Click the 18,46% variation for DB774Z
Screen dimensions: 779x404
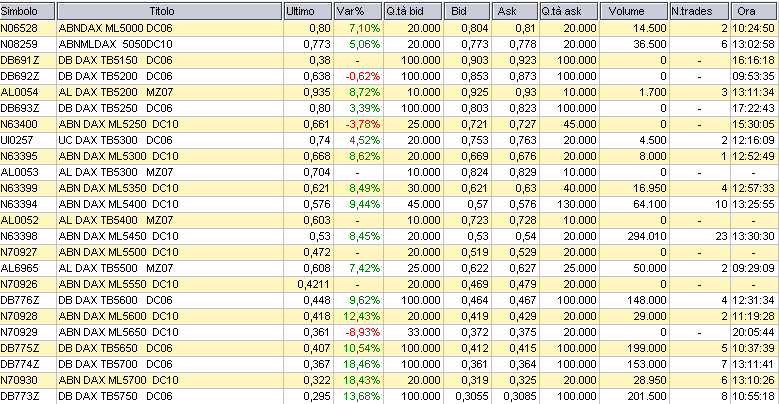coord(358,364)
